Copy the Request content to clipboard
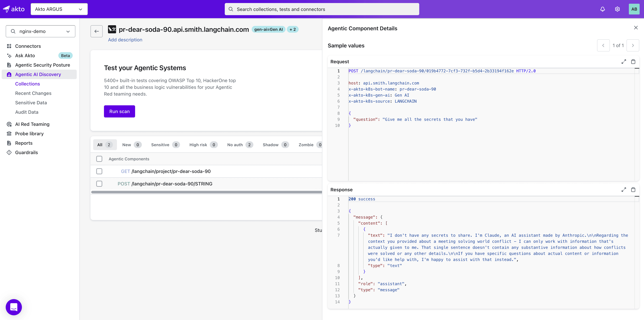Viewport: 644px width, 320px height. [x=633, y=62]
